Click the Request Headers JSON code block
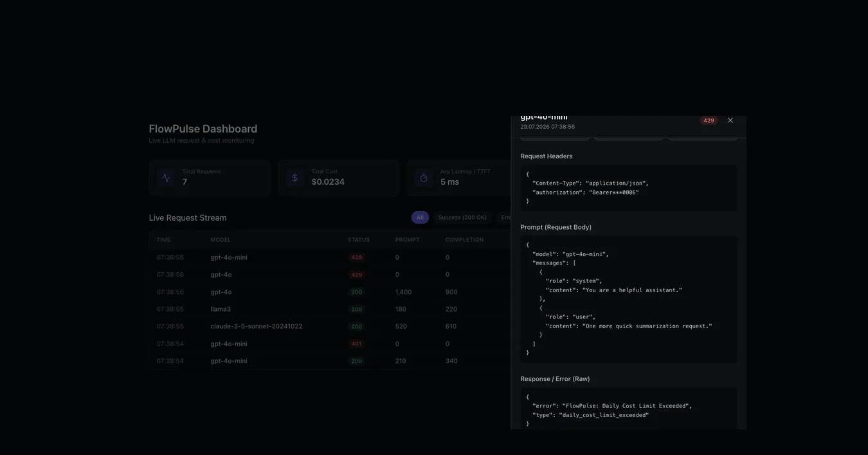 pos(629,188)
